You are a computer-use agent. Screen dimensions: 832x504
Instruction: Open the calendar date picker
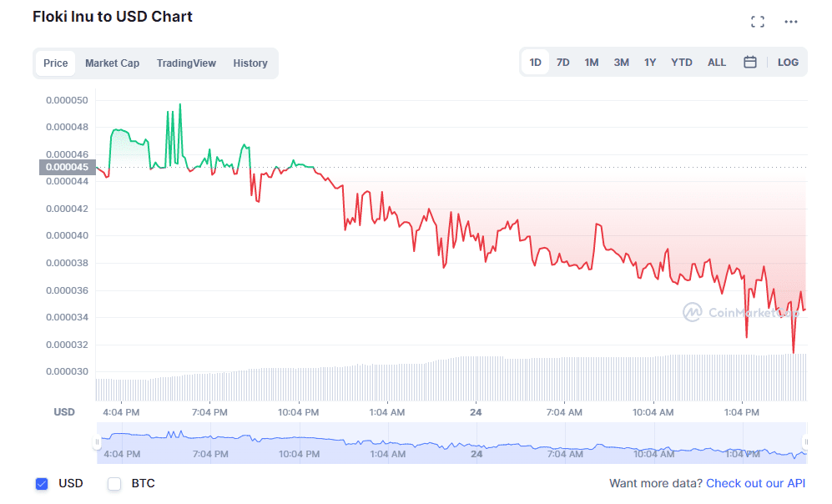[x=750, y=62]
